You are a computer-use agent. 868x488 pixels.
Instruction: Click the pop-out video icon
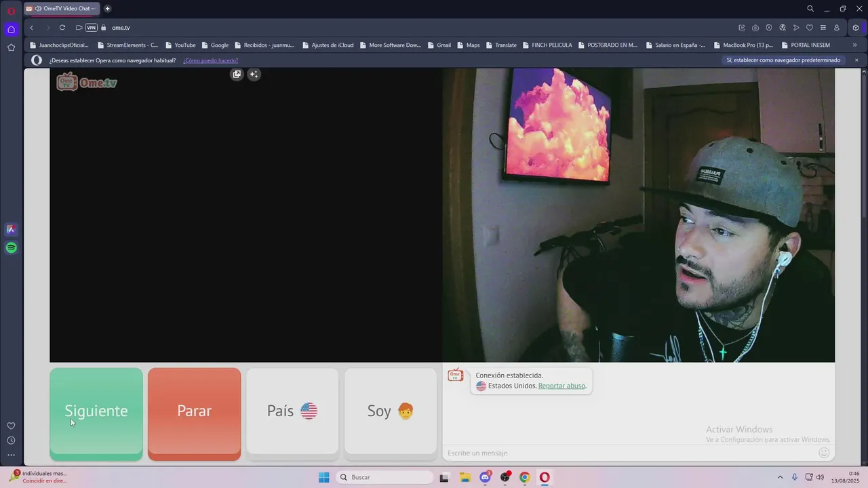click(237, 75)
